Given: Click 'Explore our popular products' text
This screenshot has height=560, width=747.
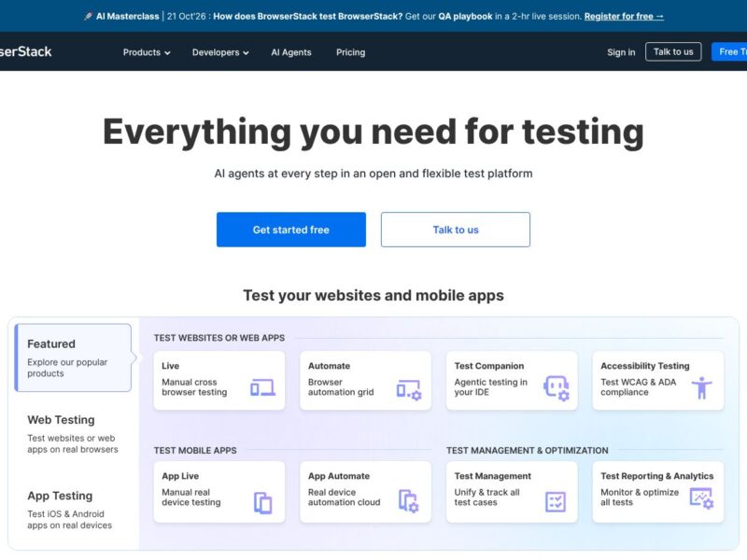Looking at the screenshot, I should pyautogui.click(x=67, y=368).
